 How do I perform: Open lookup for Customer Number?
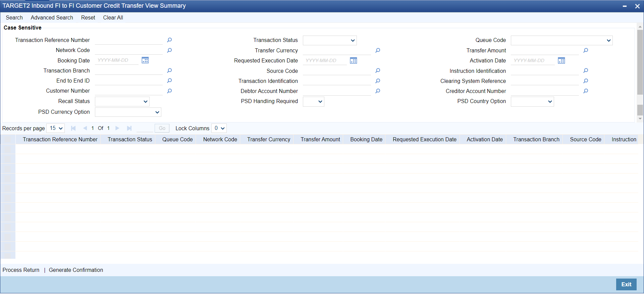click(x=169, y=91)
